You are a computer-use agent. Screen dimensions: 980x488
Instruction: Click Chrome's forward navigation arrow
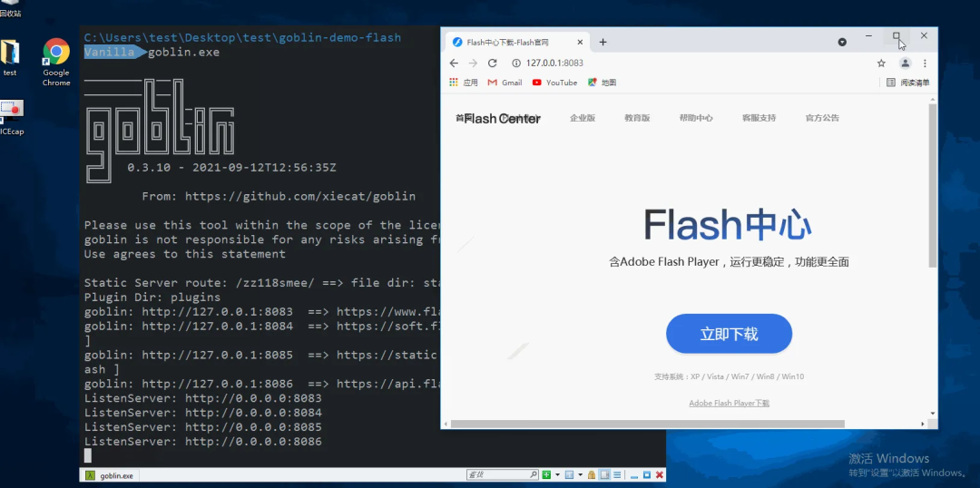(x=473, y=63)
